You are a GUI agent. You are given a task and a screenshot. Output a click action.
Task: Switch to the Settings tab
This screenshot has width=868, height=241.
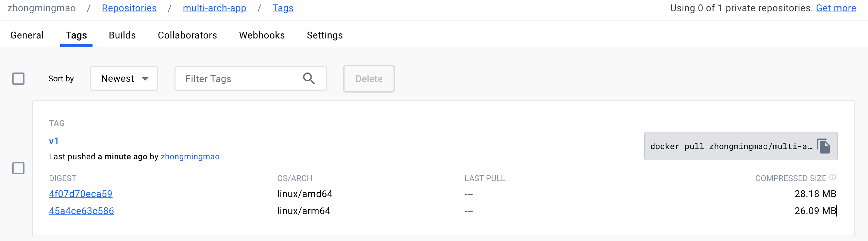click(x=324, y=35)
